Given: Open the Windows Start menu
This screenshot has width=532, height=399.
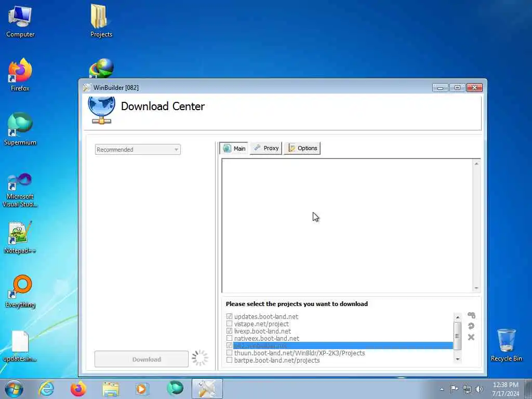Looking at the screenshot, I should (14, 389).
